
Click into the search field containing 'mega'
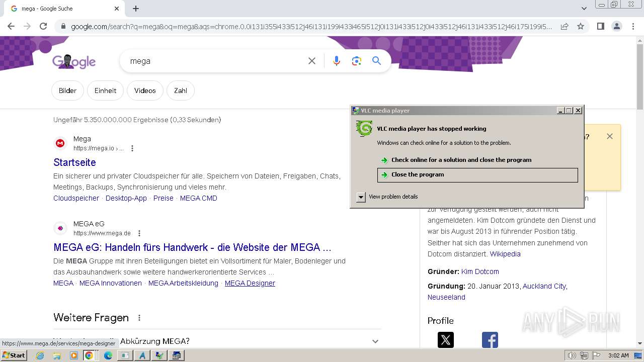pos(214,61)
